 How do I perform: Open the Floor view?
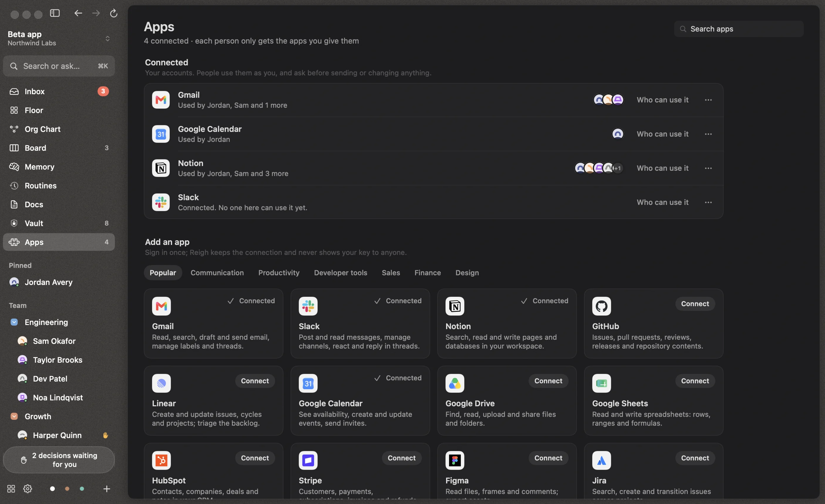click(x=59, y=110)
